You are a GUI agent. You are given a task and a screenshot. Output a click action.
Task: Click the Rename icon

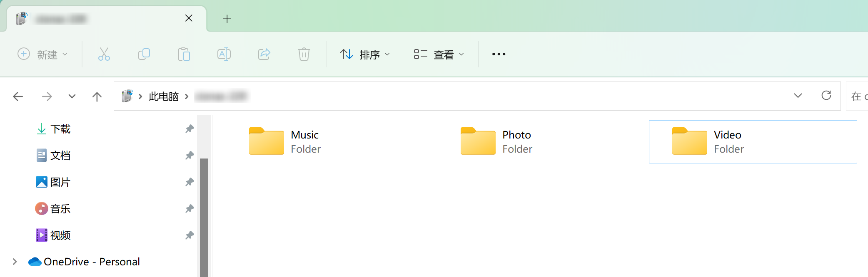(224, 54)
